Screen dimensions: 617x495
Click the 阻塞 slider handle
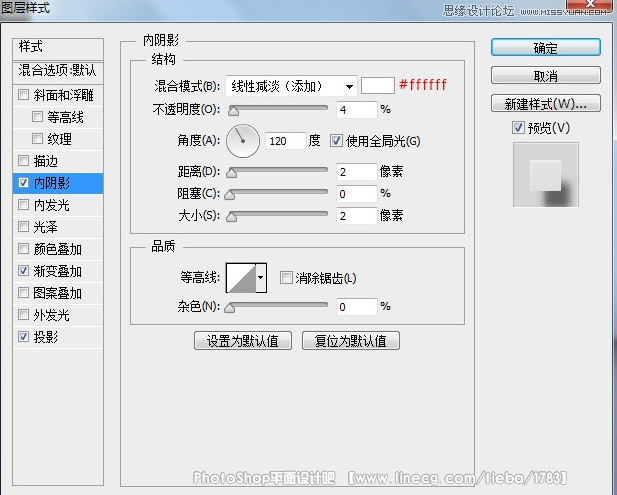click(x=230, y=195)
